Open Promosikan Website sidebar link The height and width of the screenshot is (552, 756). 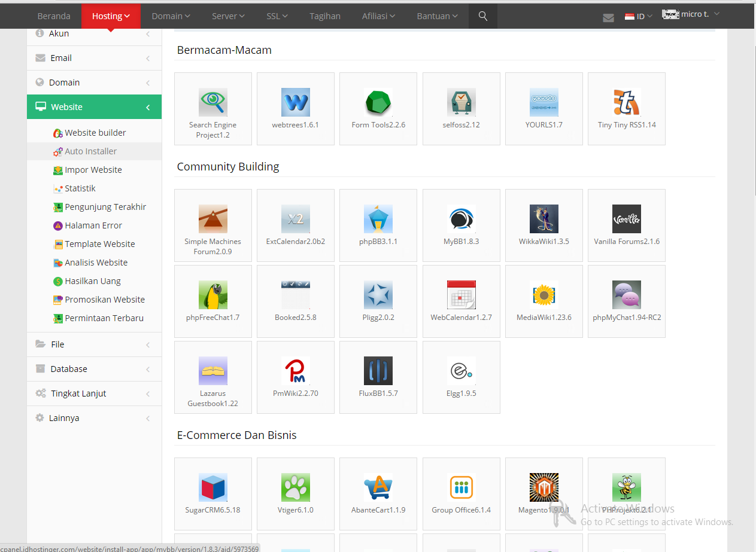click(x=99, y=300)
